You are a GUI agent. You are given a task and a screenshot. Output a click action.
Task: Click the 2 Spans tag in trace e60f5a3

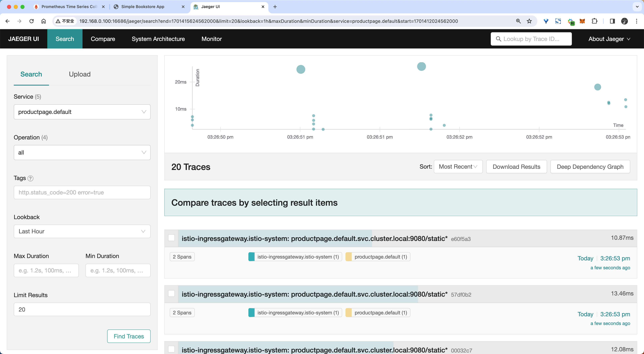click(x=182, y=257)
